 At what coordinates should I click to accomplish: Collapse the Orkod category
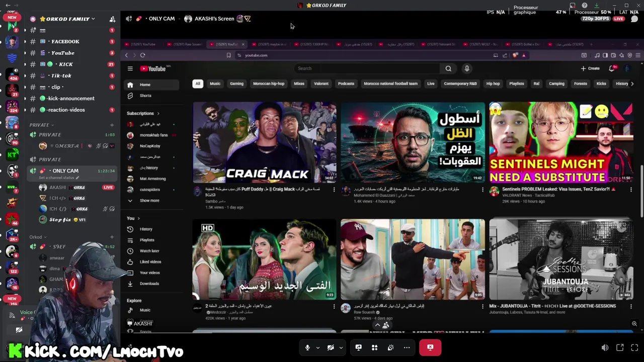click(x=38, y=237)
